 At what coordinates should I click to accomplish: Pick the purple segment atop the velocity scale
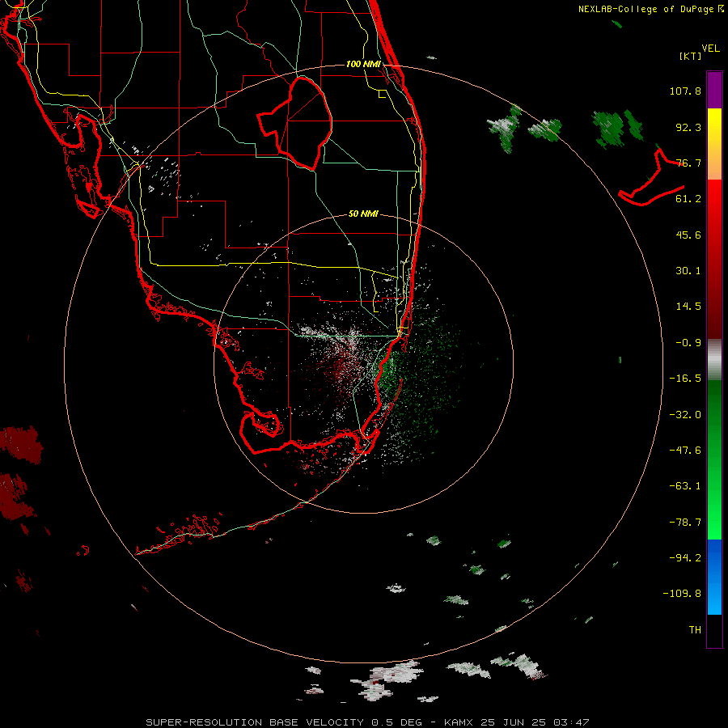714,90
